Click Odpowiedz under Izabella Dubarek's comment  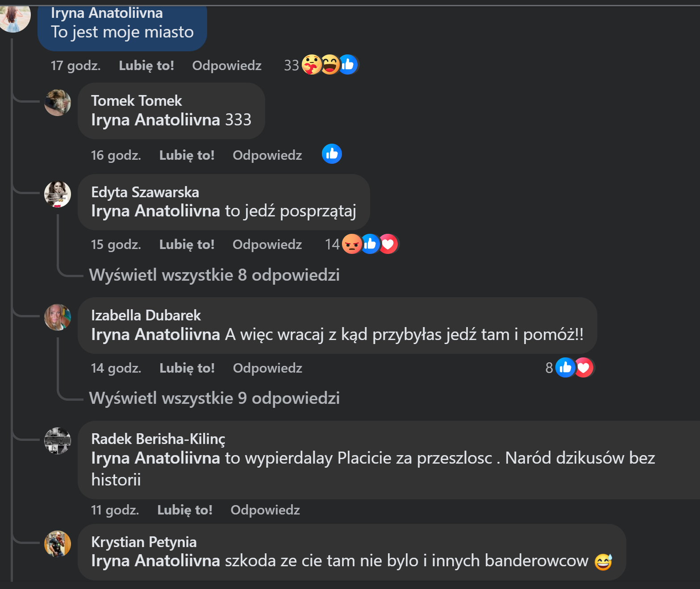267,368
